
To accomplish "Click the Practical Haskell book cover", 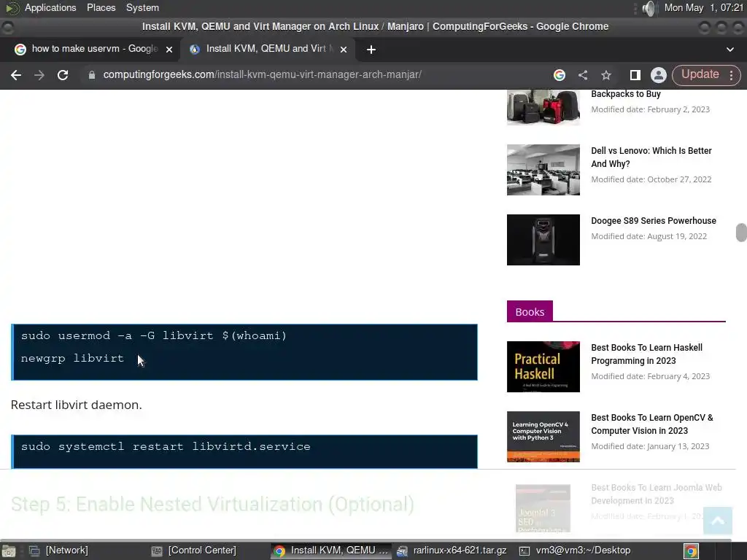I will pos(543,367).
